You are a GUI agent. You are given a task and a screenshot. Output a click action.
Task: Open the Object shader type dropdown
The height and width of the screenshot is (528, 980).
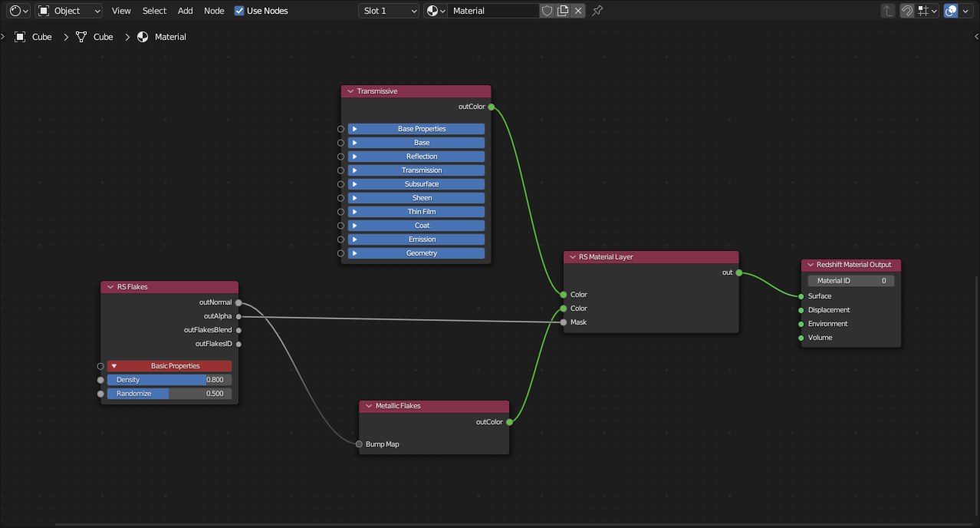[69, 11]
